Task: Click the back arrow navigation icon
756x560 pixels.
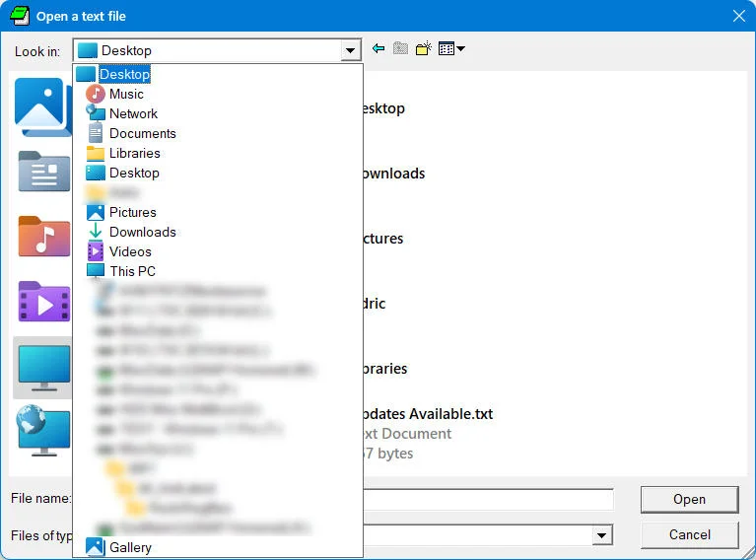Action: tap(378, 48)
